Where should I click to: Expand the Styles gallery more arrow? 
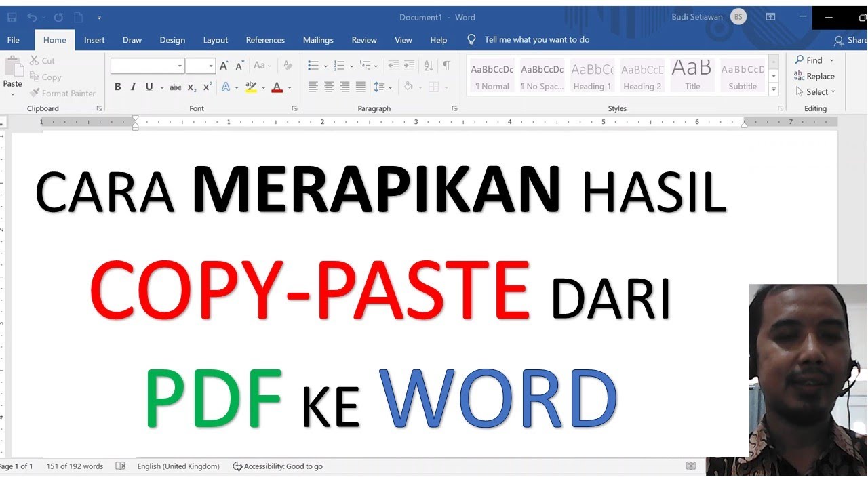point(774,89)
